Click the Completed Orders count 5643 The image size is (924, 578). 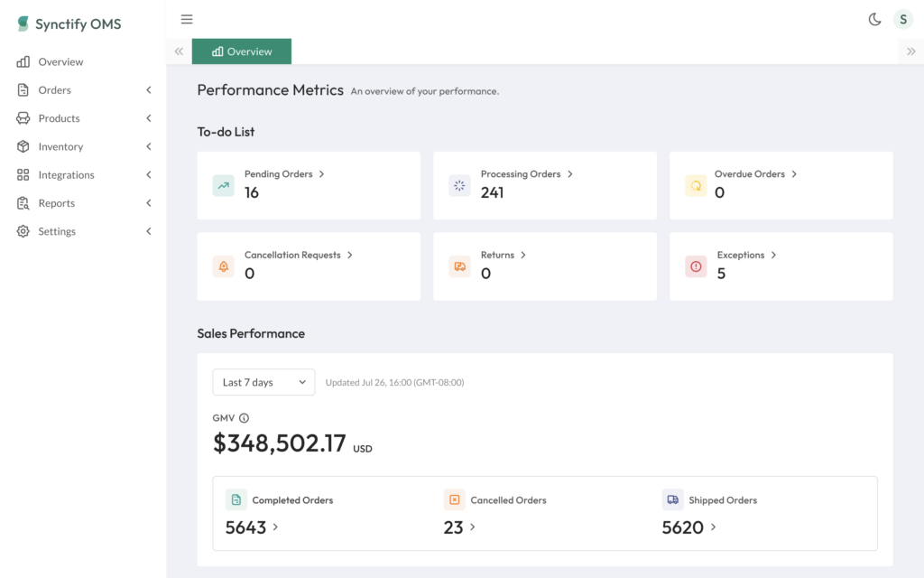point(245,527)
